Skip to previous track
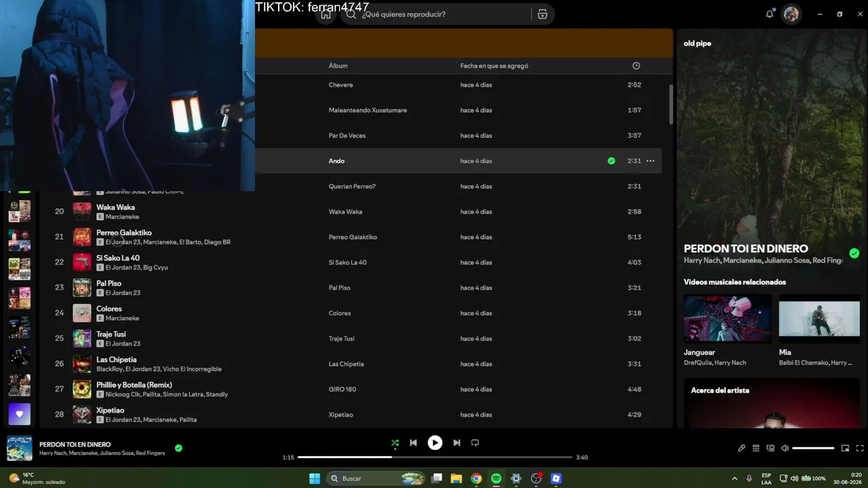 click(x=414, y=443)
